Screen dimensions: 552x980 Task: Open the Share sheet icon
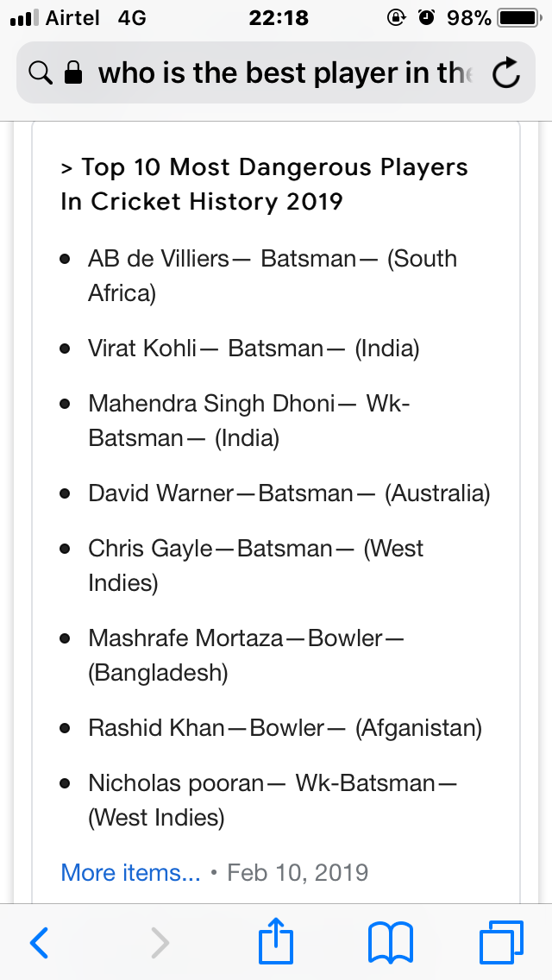[276, 940]
